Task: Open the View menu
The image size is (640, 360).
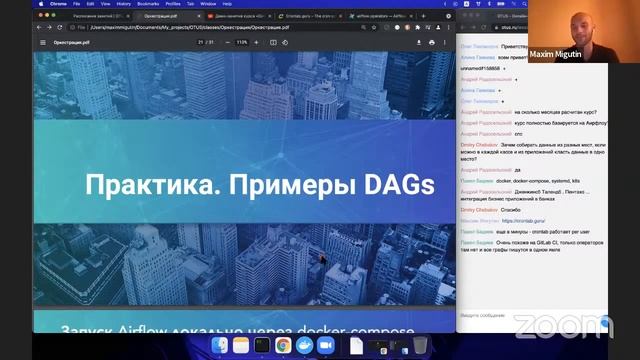Action: point(105,4)
